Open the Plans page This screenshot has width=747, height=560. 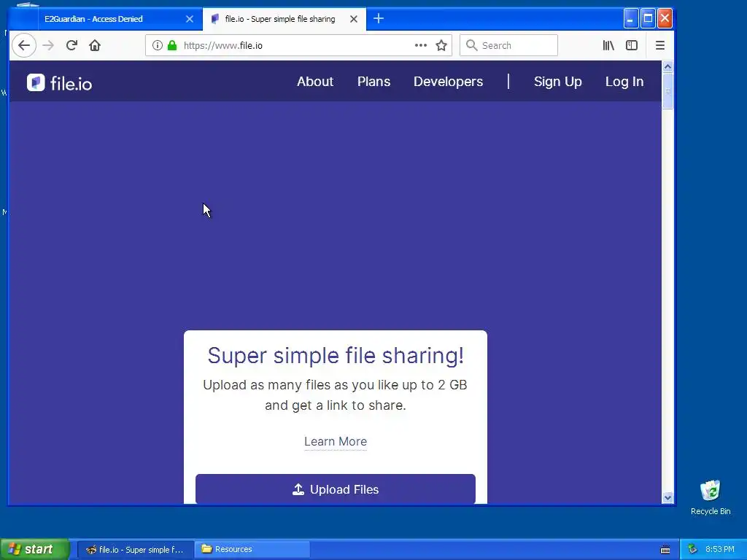point(373,82)
